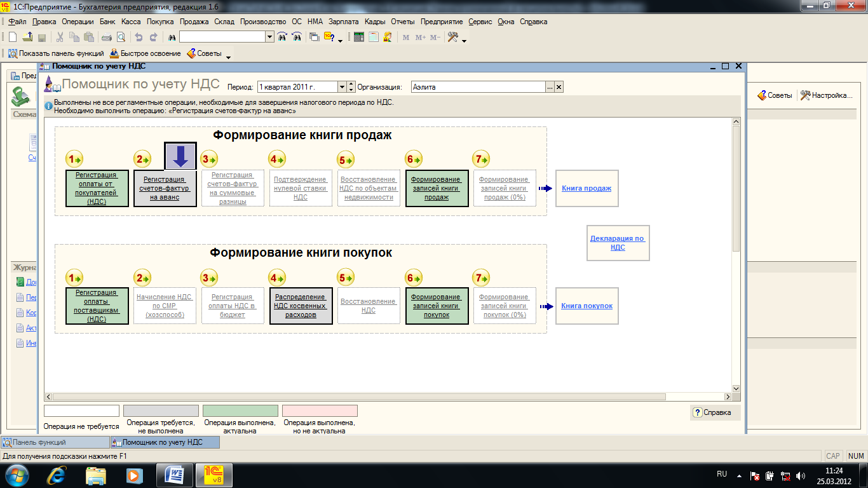Open the Сервис menu
868x488 pixels.
click(x=480, y=22)
